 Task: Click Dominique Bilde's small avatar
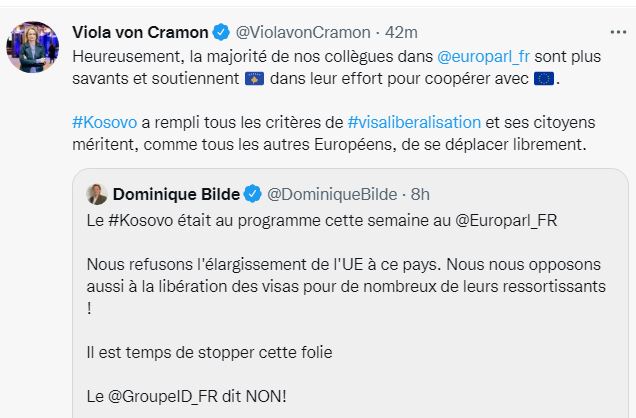[x=97, y=193]
